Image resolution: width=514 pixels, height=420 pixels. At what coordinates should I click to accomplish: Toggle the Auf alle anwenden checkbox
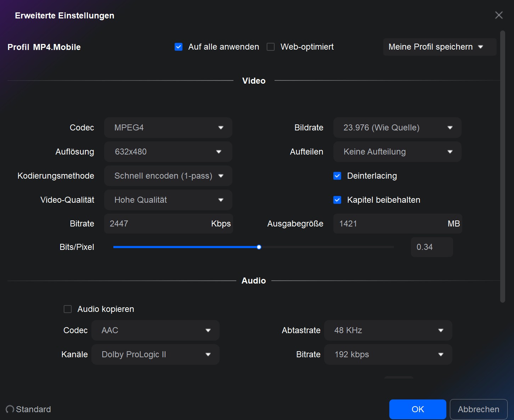click(179, 47)
